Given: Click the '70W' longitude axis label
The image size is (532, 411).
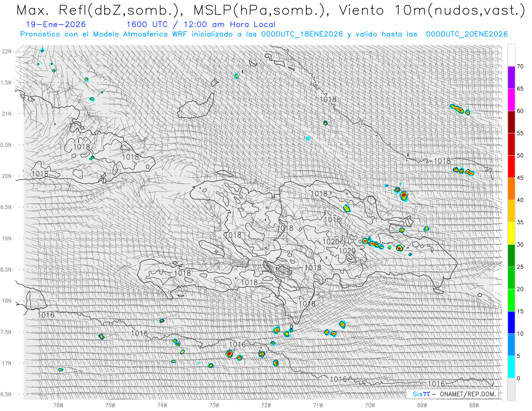Looking at the screenshot, I should 370,405.
